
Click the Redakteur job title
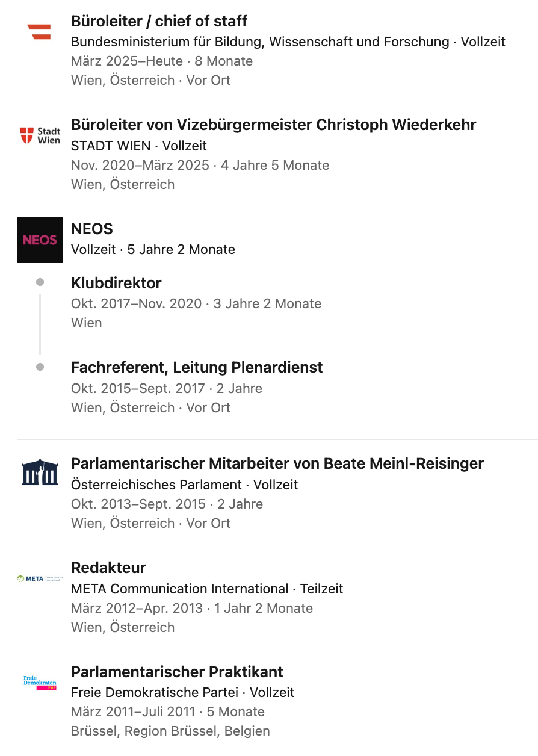click(x=108, y=568)
